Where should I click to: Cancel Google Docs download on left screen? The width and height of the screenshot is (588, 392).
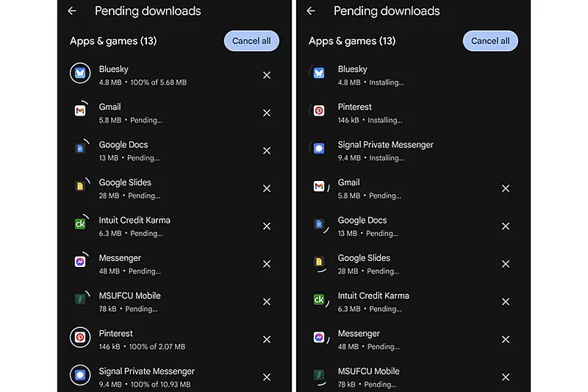coord(267,151)
